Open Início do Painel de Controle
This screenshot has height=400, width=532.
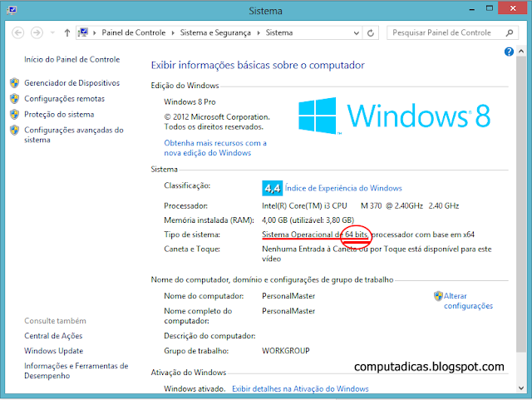(x=72, y=59)
